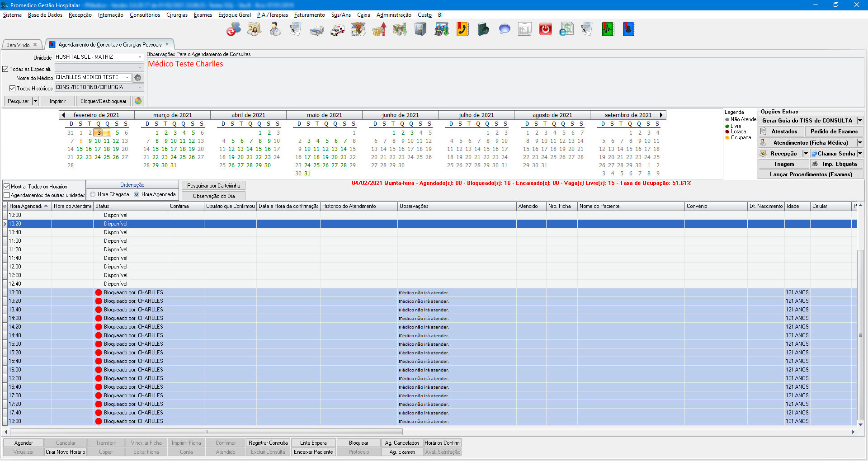Click the Bloquer/Desbloquear button
Image resolution: width=868 pixels, height=461 pixels.
pos(103,101)
